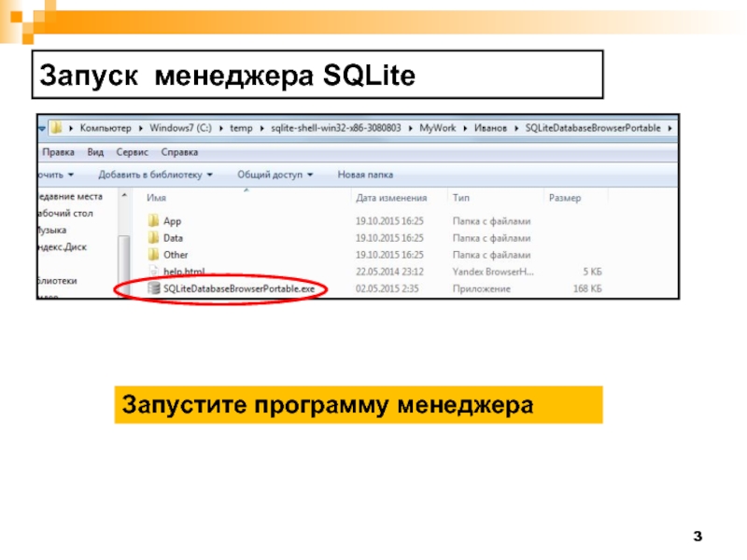Click the navigation pane scrollbar up arrow
The width and height of the screenshot is (747, 560).
point(123,195)
